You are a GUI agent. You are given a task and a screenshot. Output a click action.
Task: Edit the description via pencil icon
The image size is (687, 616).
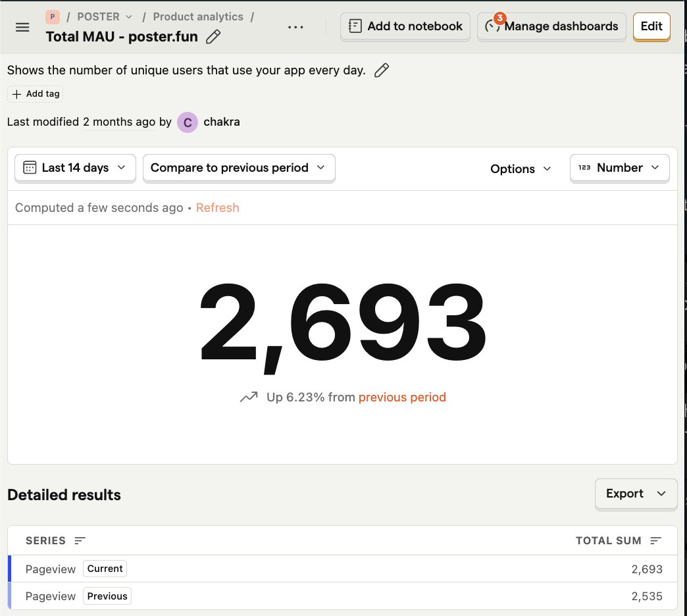point(382,70)
